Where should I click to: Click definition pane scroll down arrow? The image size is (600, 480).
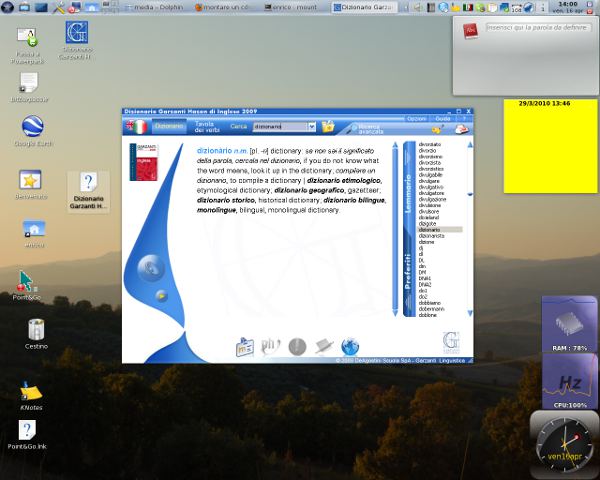(x=395, y=312)
